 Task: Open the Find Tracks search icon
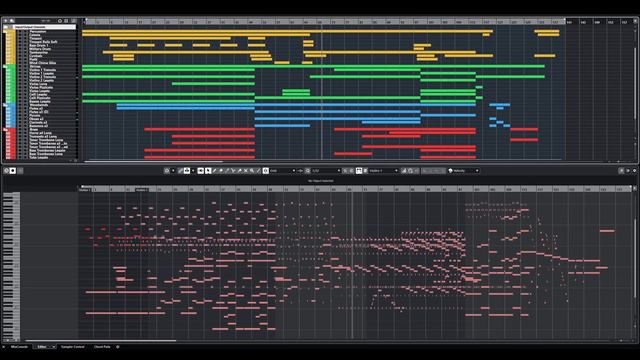(x=12, y=20)
